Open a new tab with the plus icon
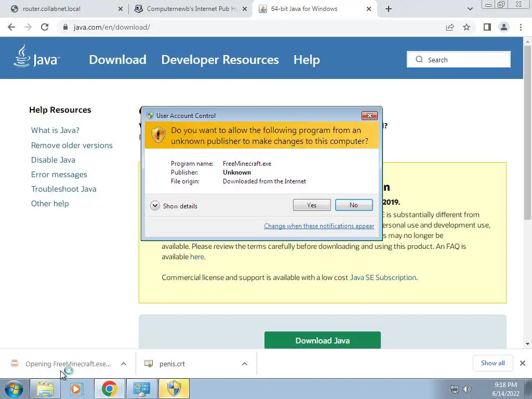The image size is (532, 399). 389,9
